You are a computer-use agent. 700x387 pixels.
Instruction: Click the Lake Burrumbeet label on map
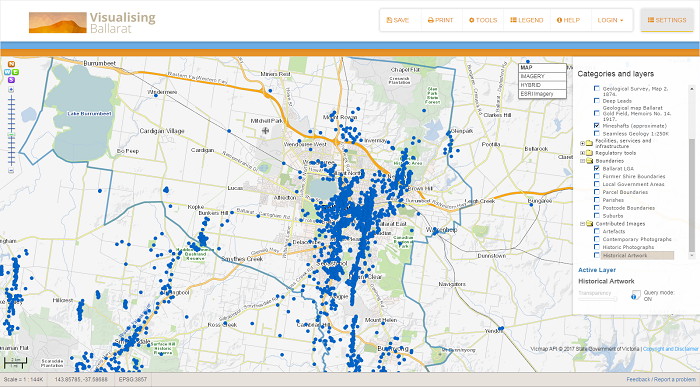(89, 113)
